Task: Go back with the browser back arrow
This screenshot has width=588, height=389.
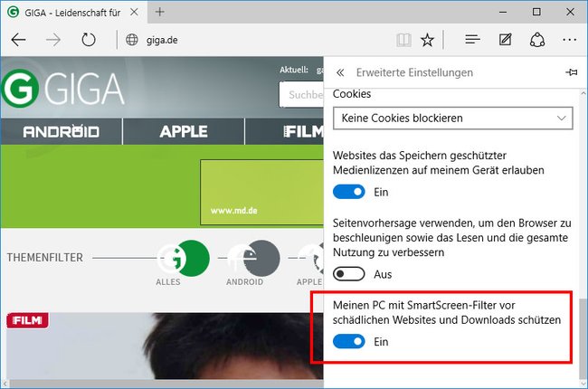Action: [x=18, y=40]
